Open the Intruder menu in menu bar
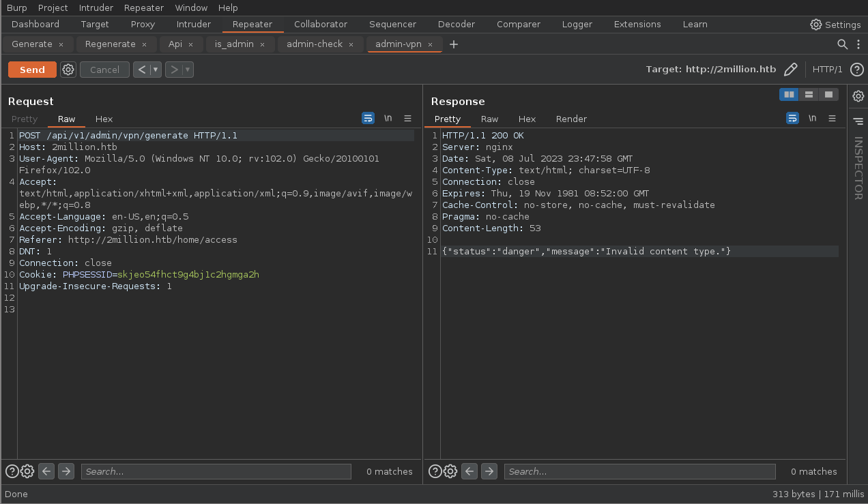Image resolution: width=868 pixels, height=504 pixels. (x=96, y=8)
